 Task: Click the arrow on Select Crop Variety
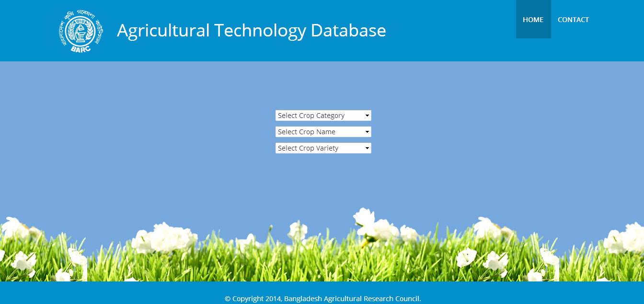(x=367, y=148)
